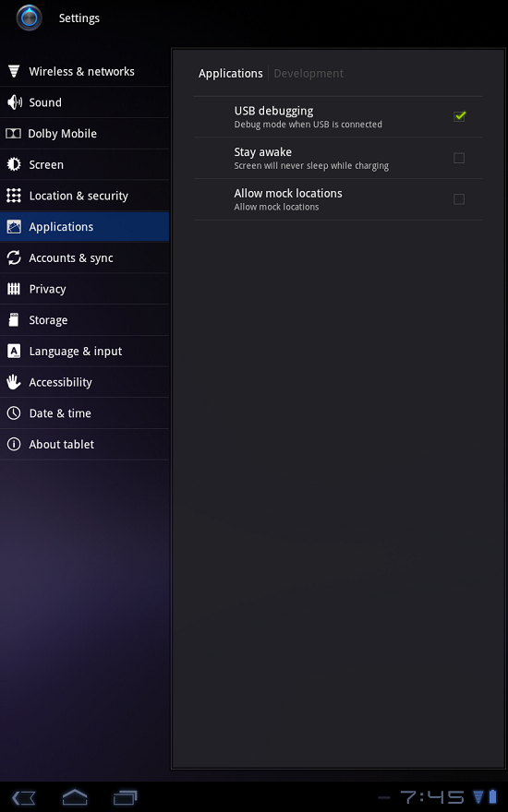508x812 pixels.
Task: Open Language & input settings
Action: point(84,352)
